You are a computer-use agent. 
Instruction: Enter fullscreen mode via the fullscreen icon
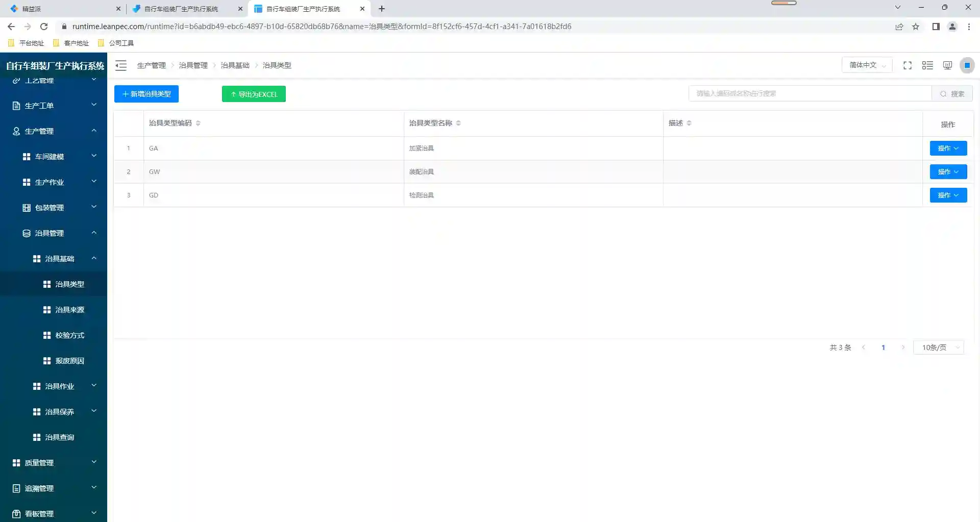pyautogui.click(x=907, y=65)
